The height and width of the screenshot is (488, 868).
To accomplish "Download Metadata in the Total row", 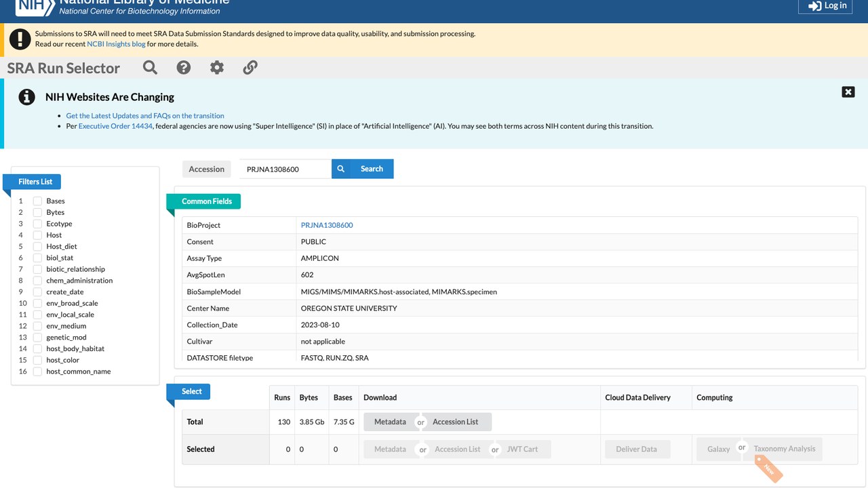I will 390,422.
